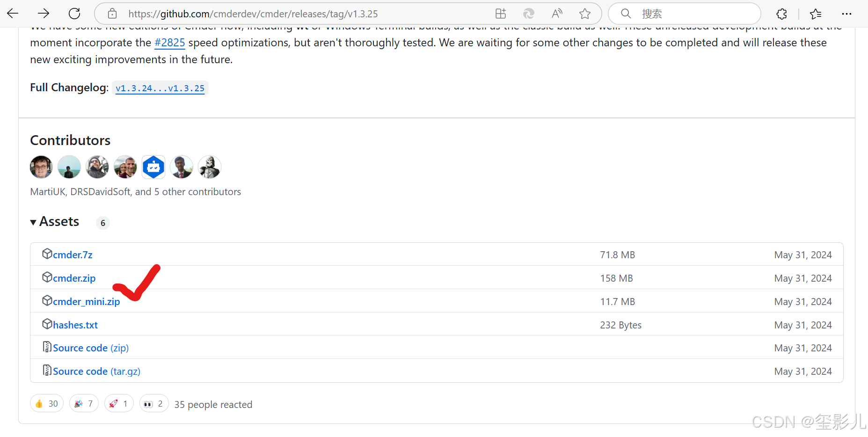This screenshot has width=868, height=437.
Task: Download Source code (tar.gz)
Action: (x=97, y=371)
